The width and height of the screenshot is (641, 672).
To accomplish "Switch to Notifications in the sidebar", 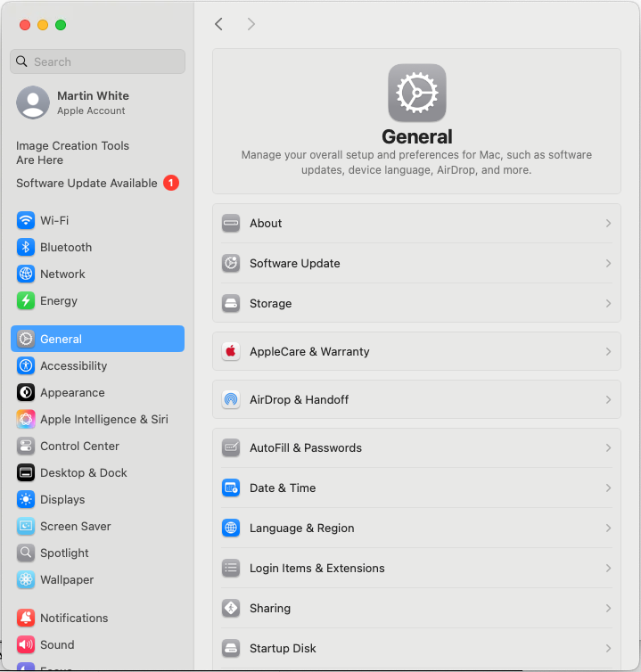I will (x=74, y=618).
